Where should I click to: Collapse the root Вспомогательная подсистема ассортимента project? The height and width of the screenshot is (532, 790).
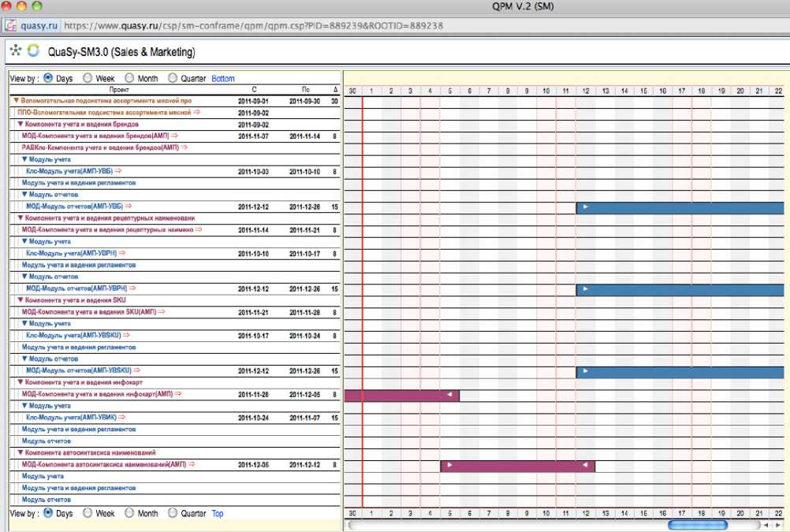(16, 101)
